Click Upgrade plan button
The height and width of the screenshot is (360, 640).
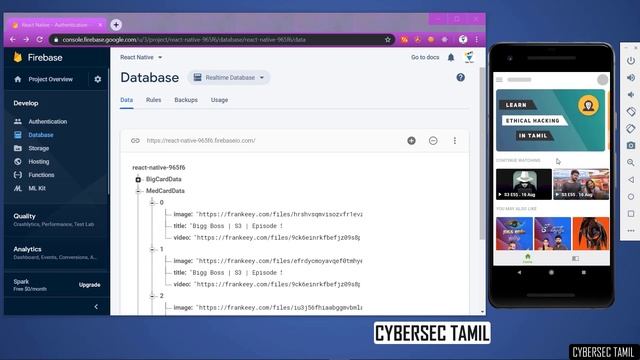(89, 285)
